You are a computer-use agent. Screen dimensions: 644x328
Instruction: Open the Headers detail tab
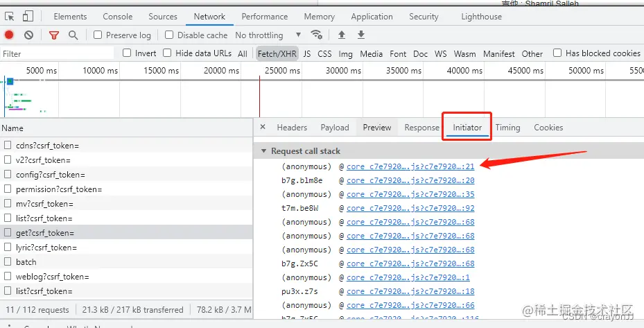(292, 128)
